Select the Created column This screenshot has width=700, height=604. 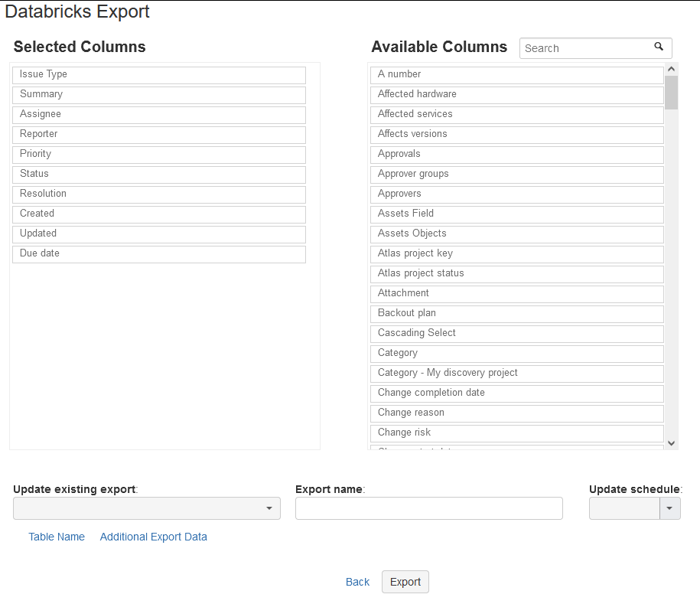pos(159,214)
